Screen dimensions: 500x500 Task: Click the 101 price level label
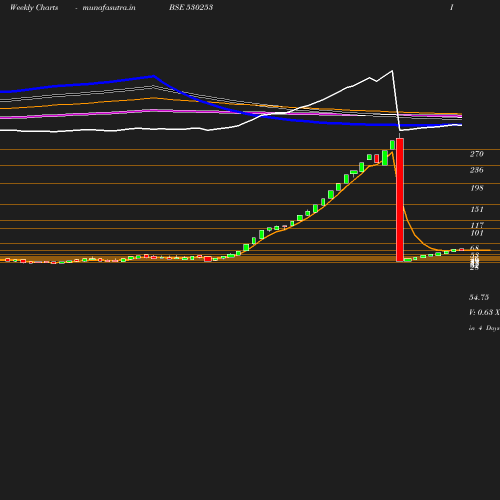477,233
